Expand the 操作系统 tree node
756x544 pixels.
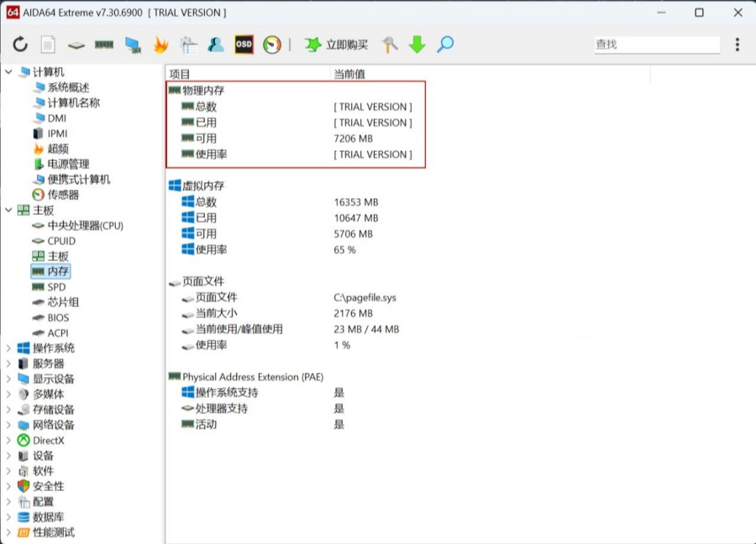tap(8, 348)
